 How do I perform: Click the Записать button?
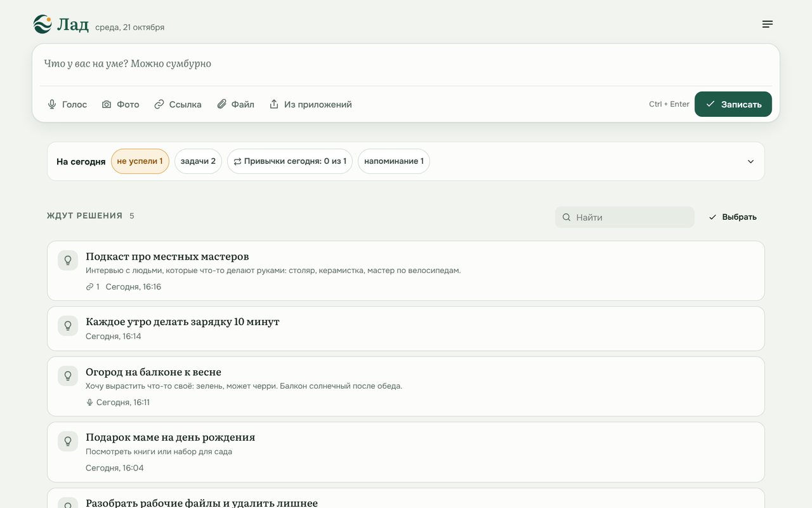point(733,104)
